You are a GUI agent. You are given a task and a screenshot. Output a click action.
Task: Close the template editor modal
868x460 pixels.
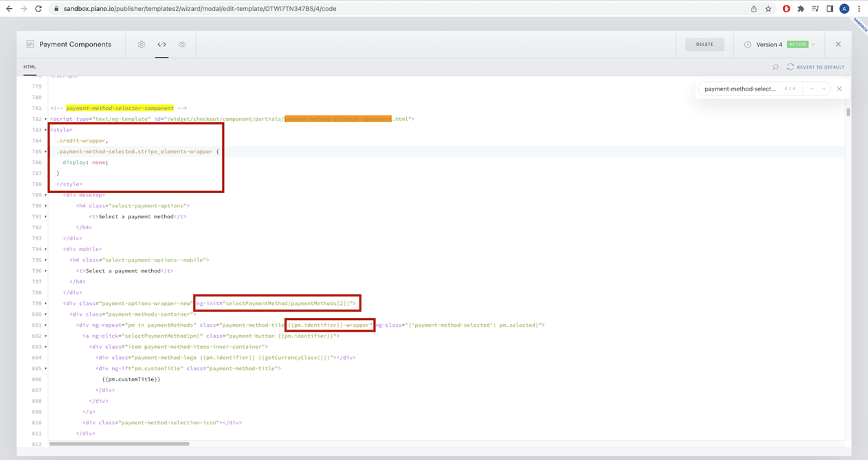838,45
